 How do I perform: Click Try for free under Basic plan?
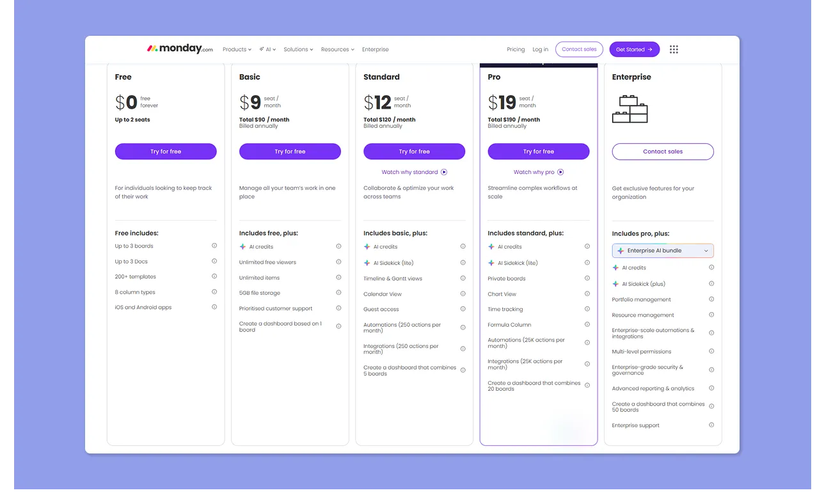tap(290, 152)
